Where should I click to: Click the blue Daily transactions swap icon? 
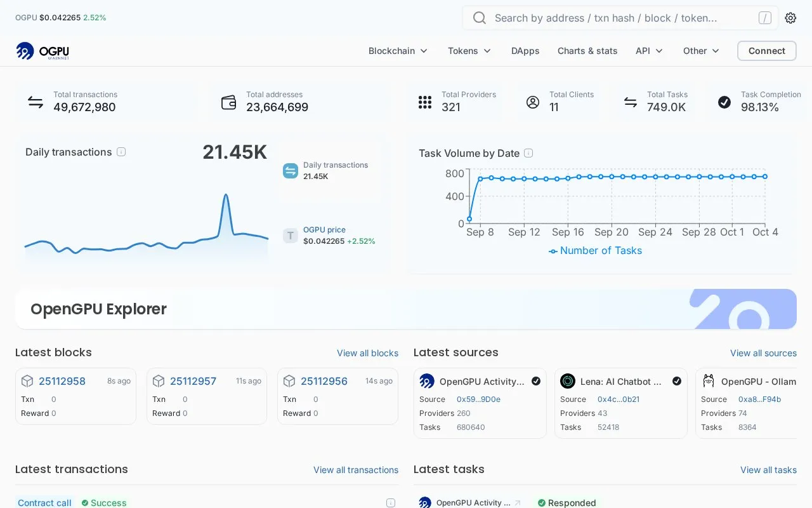(291, 170)
